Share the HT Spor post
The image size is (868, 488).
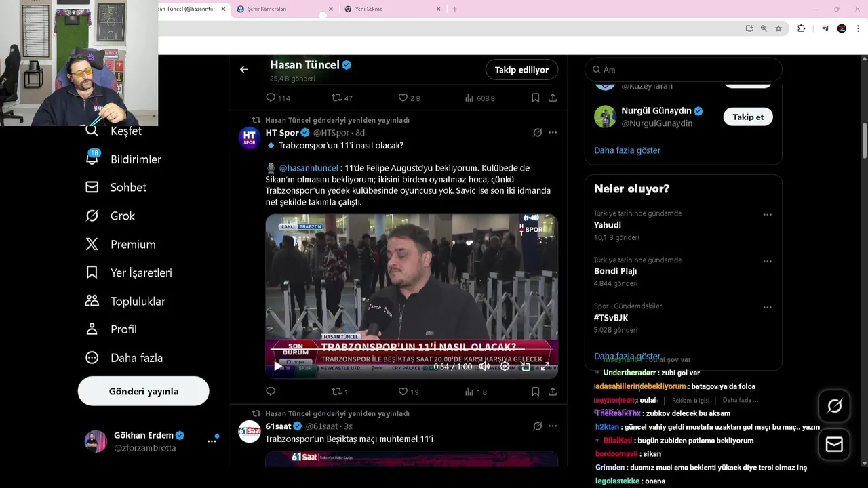click(553, 391)
